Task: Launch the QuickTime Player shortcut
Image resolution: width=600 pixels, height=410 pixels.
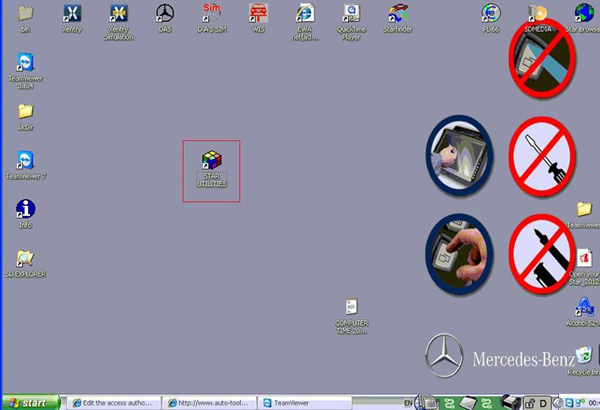Action: pos(351,14)
